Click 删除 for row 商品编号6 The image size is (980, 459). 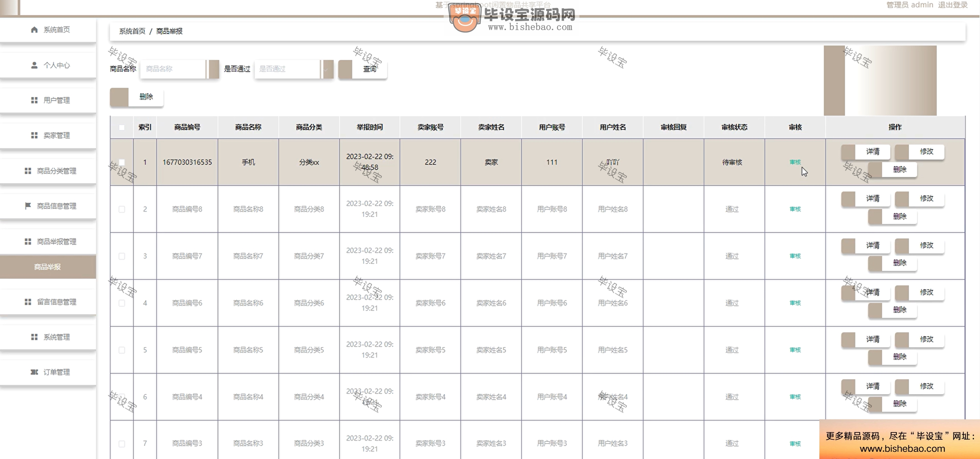(x=892, y=310)
